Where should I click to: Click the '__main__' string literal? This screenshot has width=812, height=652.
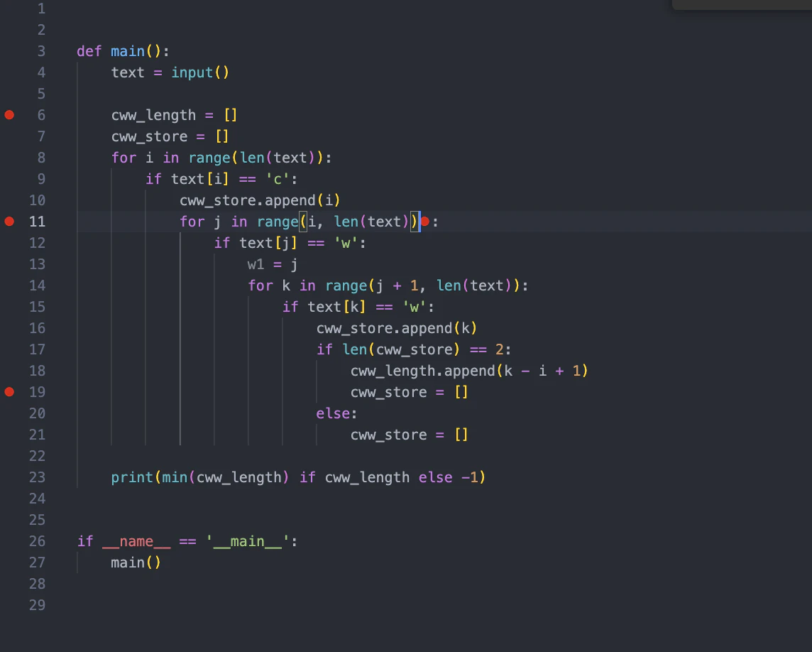[x=248, y=542]
